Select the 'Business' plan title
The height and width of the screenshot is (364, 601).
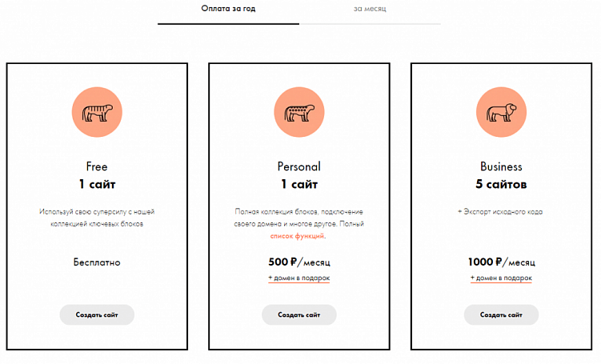click(x=501, y=167)
